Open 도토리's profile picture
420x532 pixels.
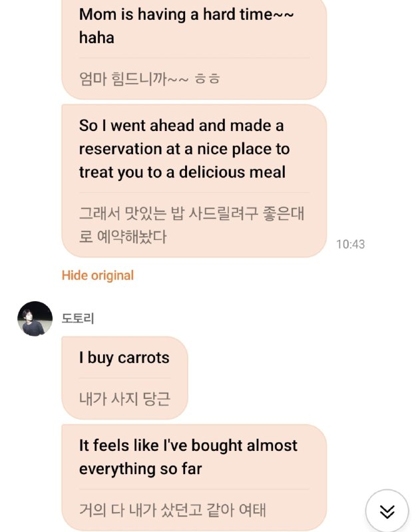[35, 319]
